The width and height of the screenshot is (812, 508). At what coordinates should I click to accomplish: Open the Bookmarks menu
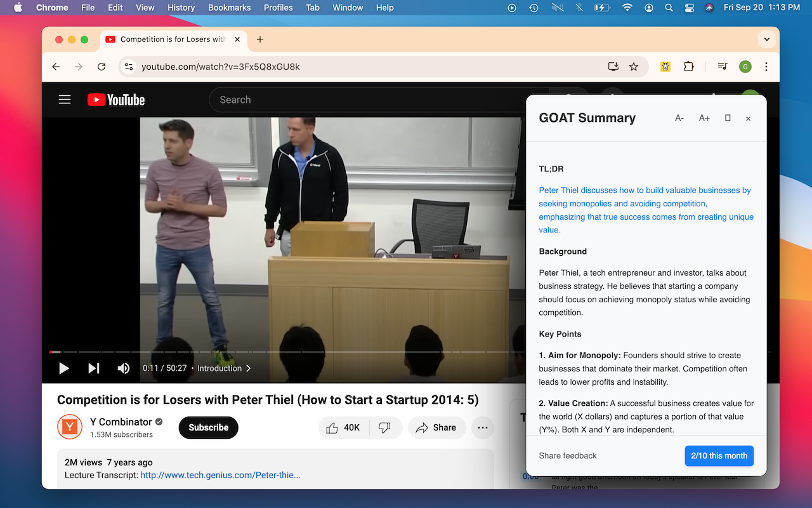(x=230, y=8)
